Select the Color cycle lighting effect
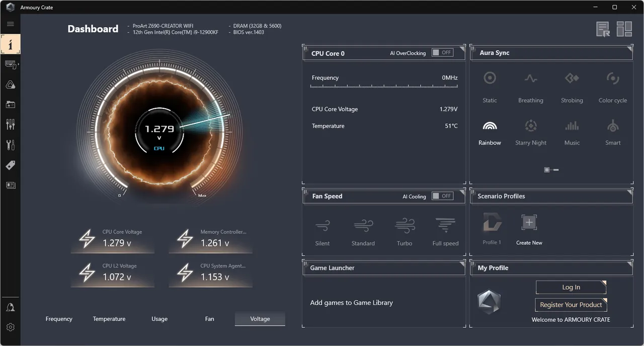The image size is (644, 346). tap(613, 87)
